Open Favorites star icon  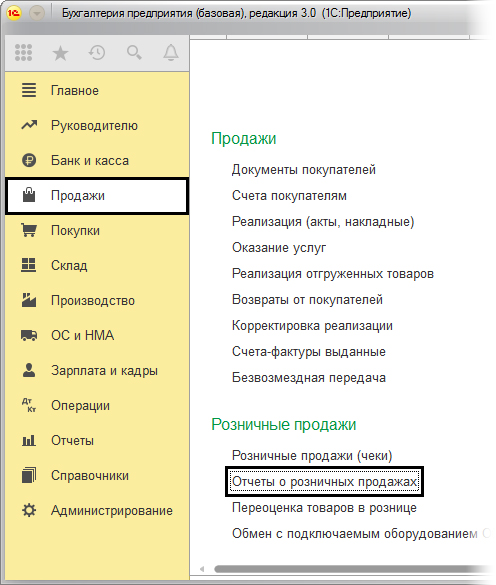(x=60, y=53)
